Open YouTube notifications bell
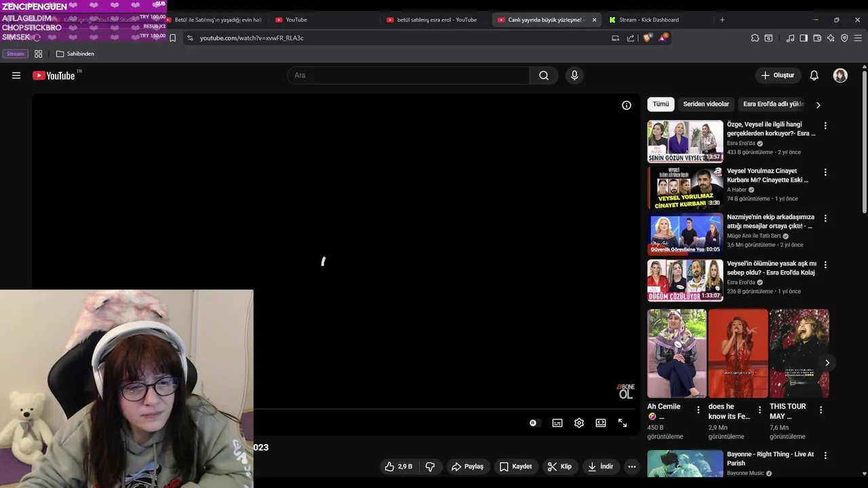The image size is (868, 488). (x=814, y=75)
